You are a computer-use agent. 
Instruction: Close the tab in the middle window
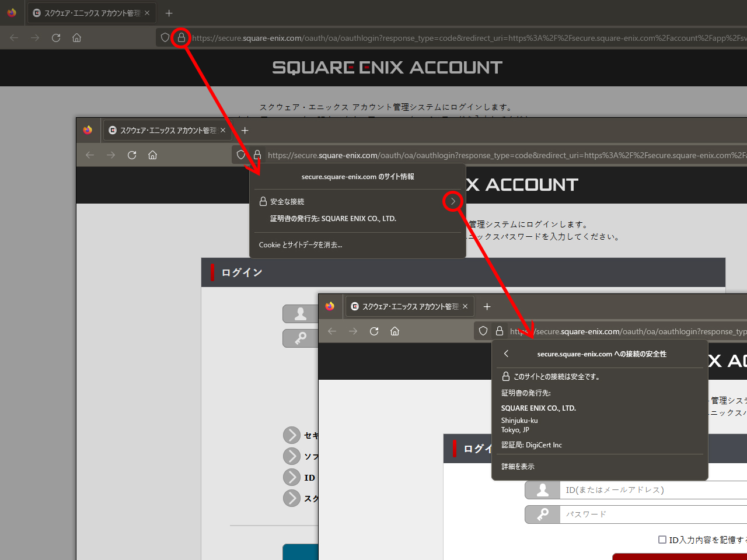(222, 130)
